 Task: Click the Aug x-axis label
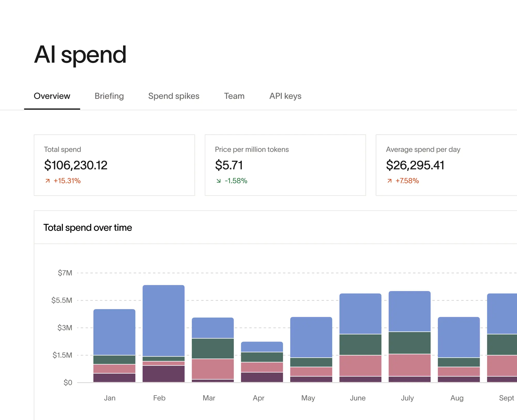457,398
